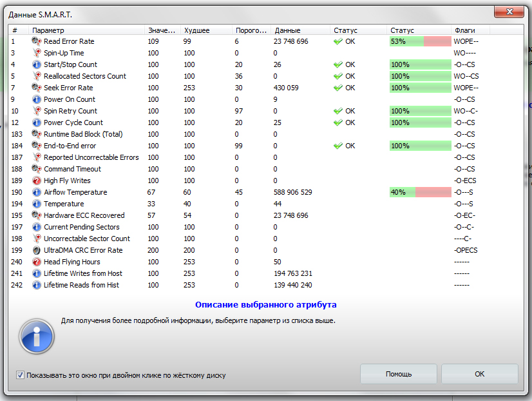This screenshot has height=401, width=532.
Task: Click data value 588 906 529
Action: 293,192
